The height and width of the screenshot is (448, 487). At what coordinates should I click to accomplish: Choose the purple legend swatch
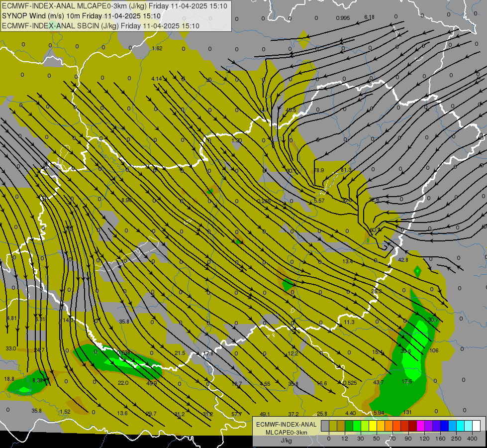(429, 426)
